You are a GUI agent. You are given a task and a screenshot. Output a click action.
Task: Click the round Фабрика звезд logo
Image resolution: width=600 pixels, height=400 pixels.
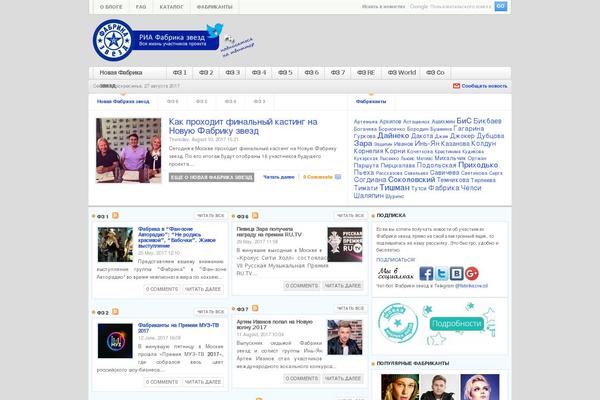pos(113,40)
